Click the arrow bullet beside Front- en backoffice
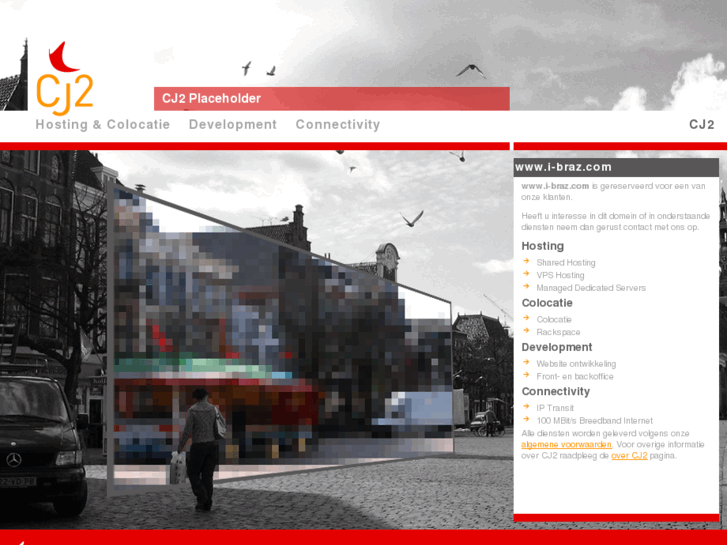This screenshot has height=545, width=727. (526, 375)
